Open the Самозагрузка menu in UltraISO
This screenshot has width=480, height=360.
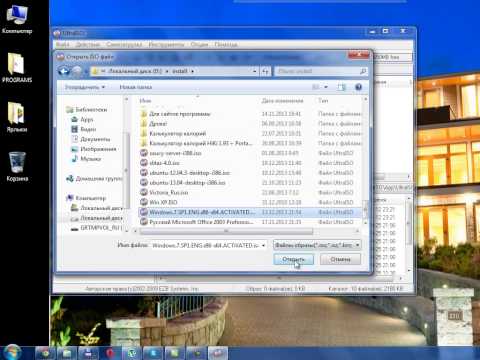[124, 44]
